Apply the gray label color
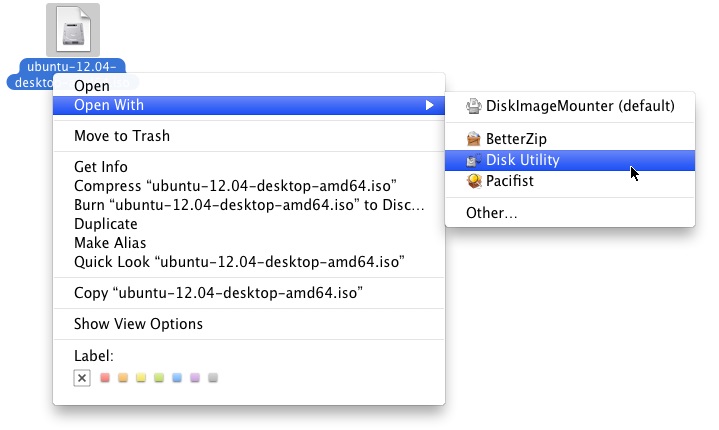Image resolution: width=719 pixels, height=430 pixels. 213,377
